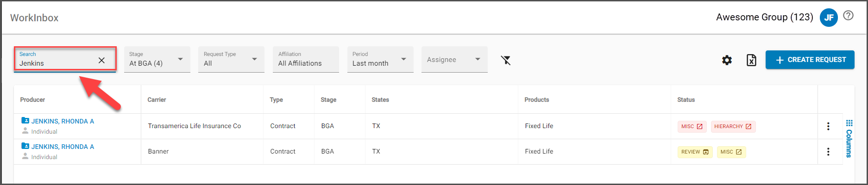Image resolution: width=868 pixels, height=185 pixels.
Task: Open the Assignee dropdown
Action: click(x=454, y=59)
